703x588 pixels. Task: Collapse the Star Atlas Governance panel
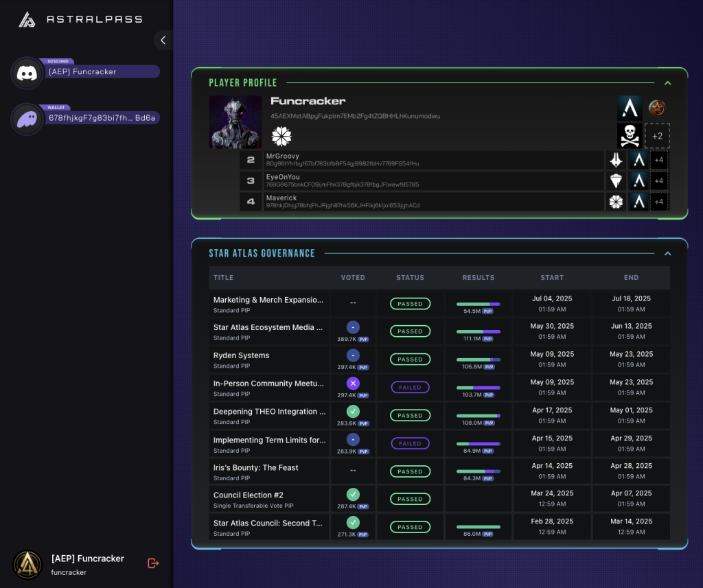667,252
